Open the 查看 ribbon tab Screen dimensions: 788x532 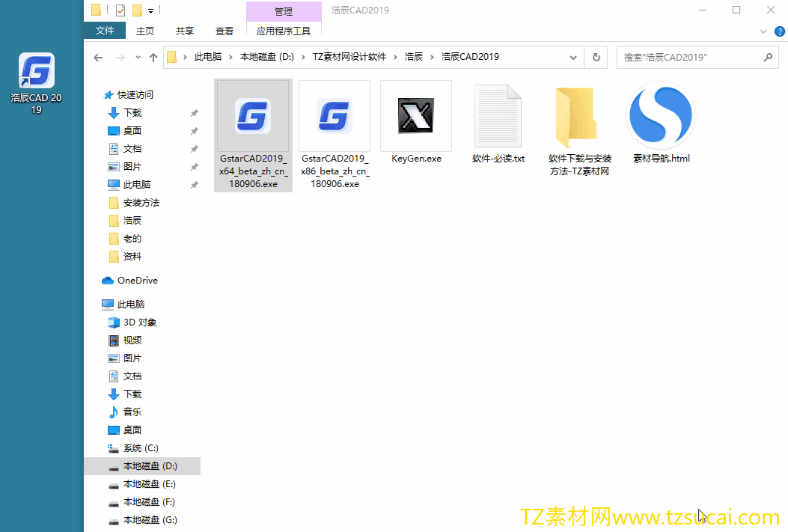(225, 31)
